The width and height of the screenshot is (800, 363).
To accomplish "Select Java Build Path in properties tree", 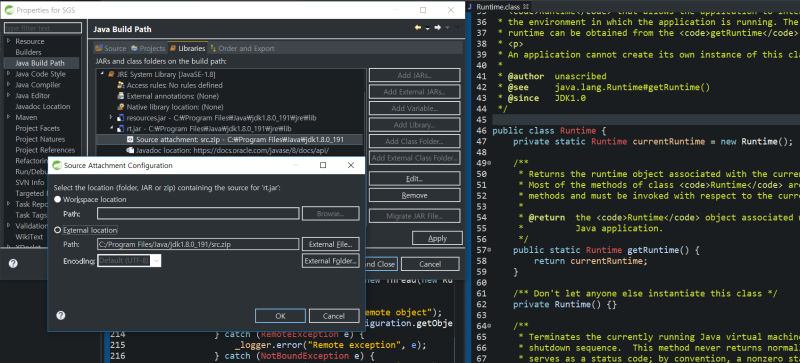I will click(x=40, y=63).
